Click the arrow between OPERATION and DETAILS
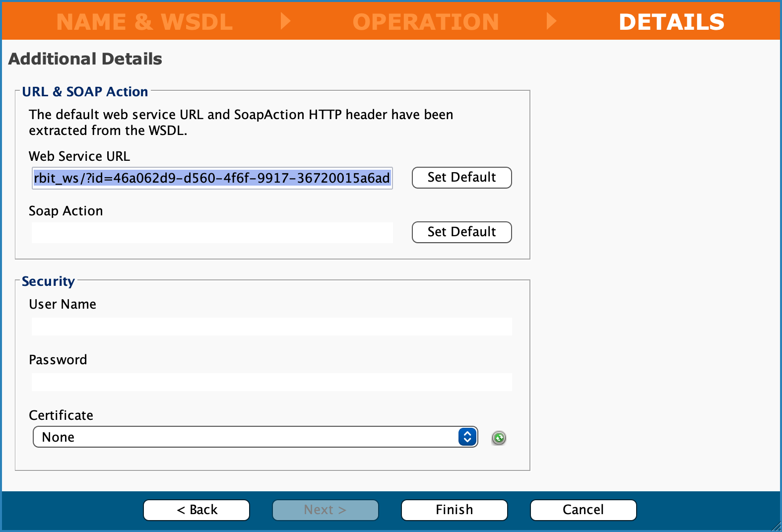782x532 pixels. point(551,21)
